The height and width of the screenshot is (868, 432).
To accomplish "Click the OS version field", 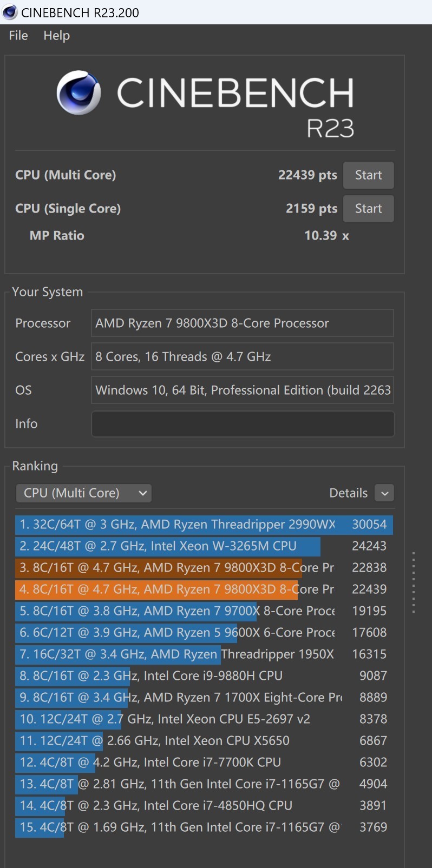I will [242, 390].
